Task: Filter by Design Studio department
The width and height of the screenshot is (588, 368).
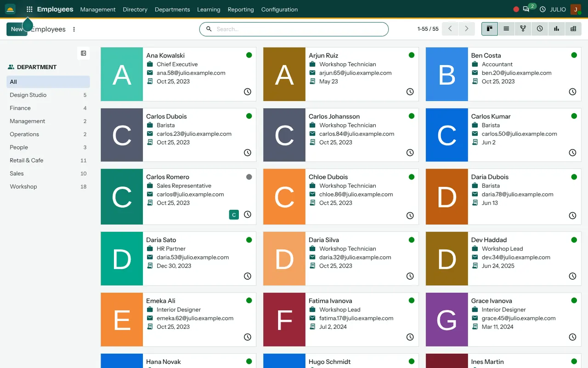Action: pos(48,95)
